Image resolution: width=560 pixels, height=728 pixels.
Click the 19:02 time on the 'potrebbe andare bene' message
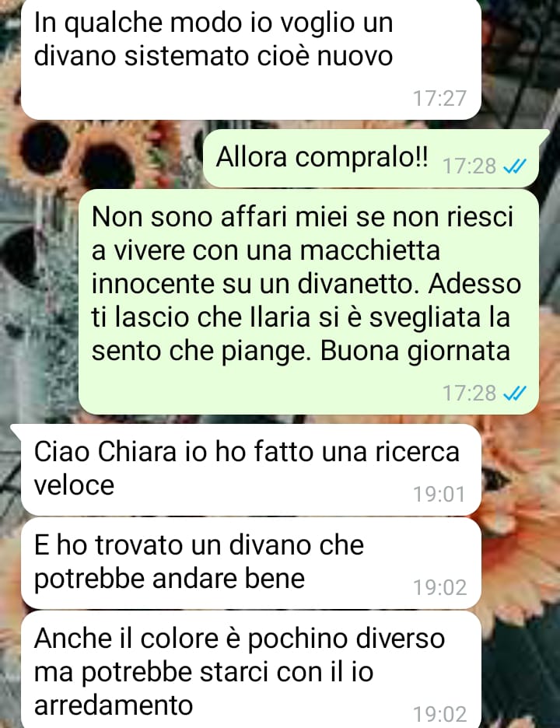[439, 587]
